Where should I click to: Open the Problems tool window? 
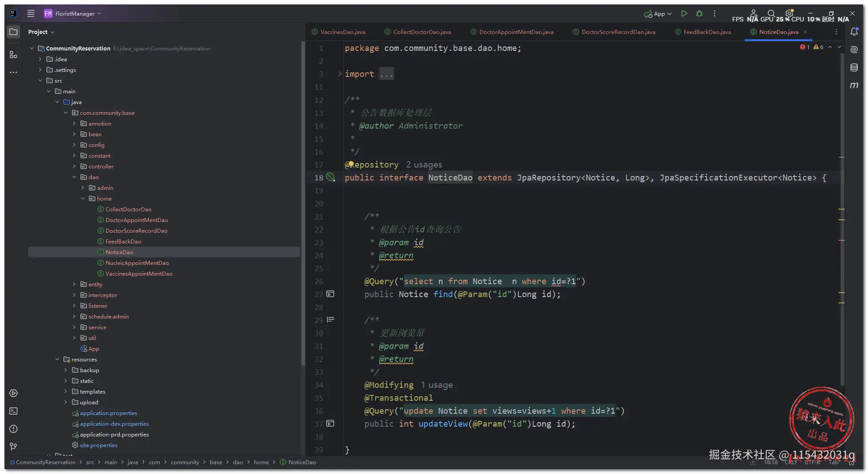pos(13,429)
